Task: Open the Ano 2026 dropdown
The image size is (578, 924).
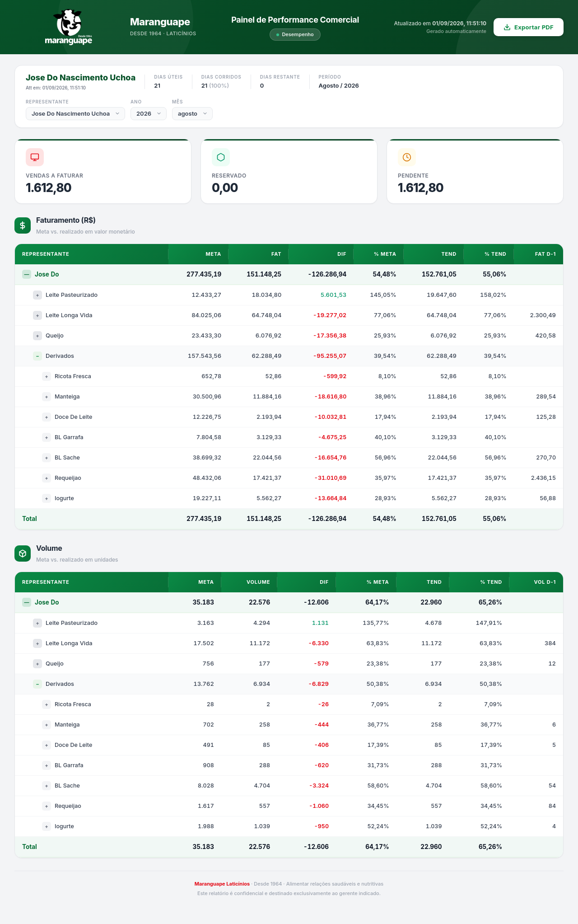Action: click(149, 113)
